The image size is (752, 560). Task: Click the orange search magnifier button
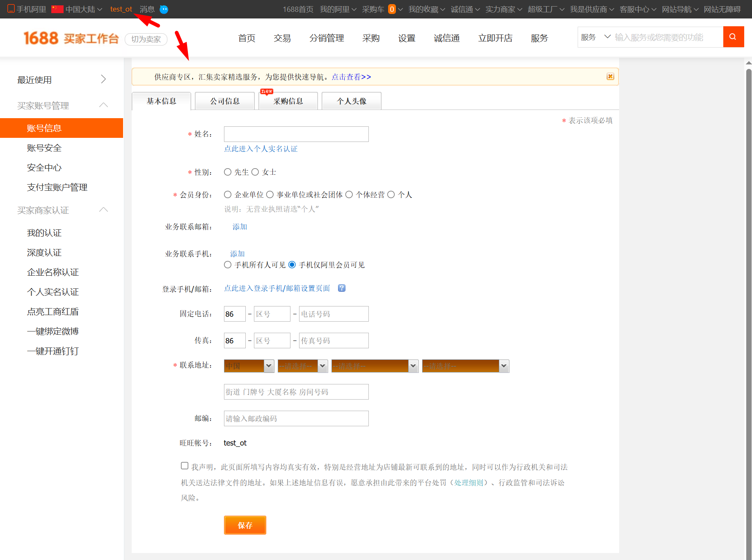(733, 37)
